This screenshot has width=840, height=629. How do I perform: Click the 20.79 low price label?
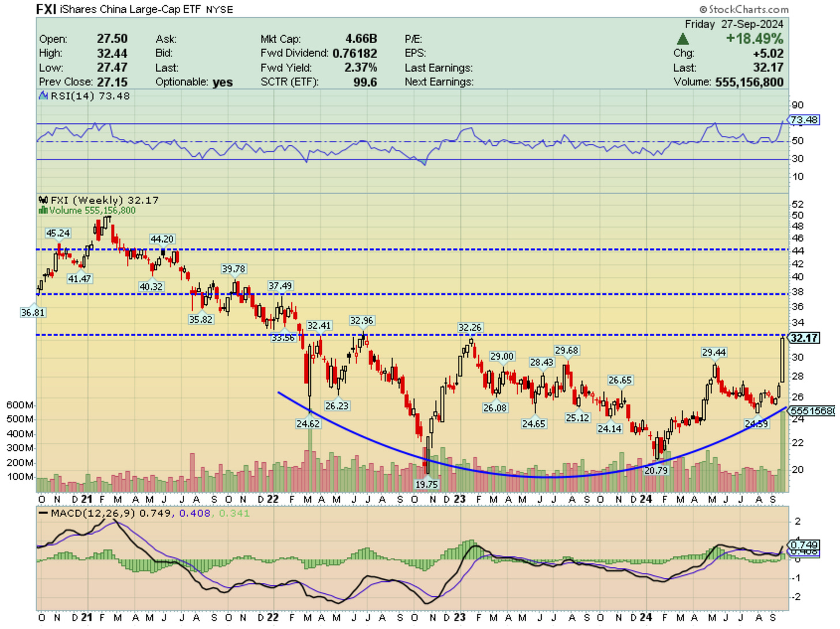tap(656, 470)
